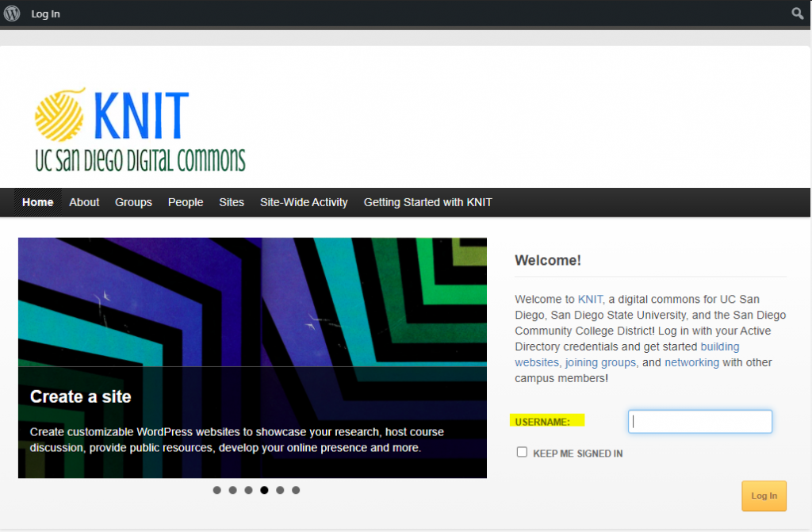
Task: Follow the joining groups link
Action: click(600, 362)
